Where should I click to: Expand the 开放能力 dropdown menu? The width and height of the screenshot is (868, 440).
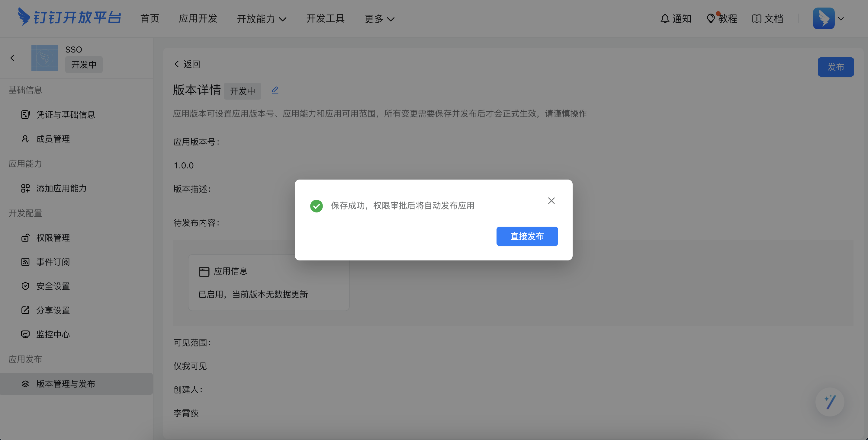click(x=262, y=19)
